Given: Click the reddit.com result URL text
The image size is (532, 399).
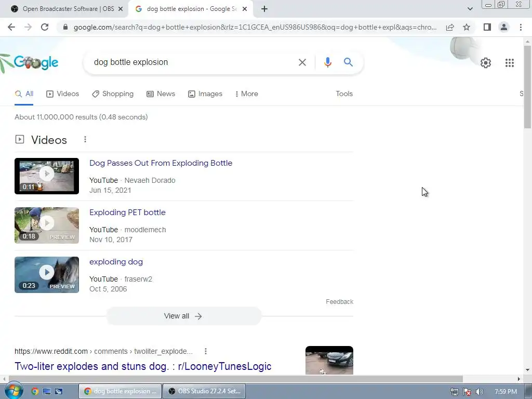Looking at the screenshot, I should pyautogui.click(x=103, y=352).
